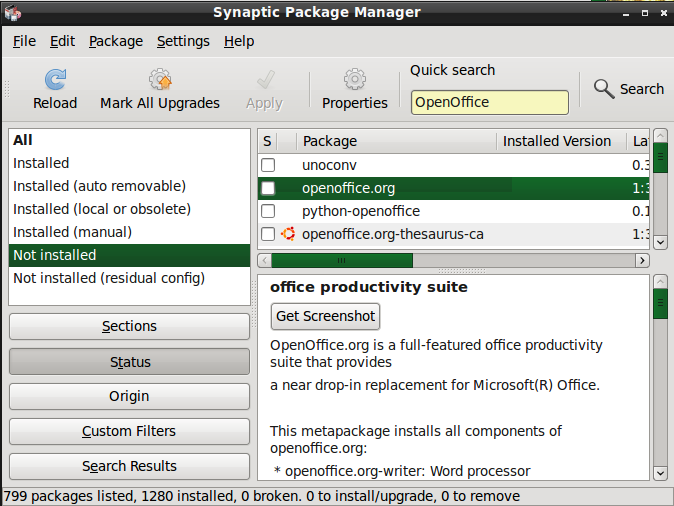Screen dimensions: 674x506
Task: Click the Mark All Upgrades icon
Action: pos(160,80)
